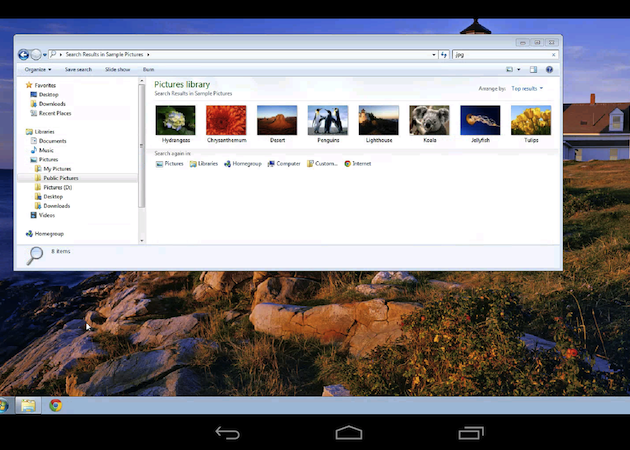Expand the Arrange by Top results dropdown
The image size is (630, 450).
click(x=527, y=89)
